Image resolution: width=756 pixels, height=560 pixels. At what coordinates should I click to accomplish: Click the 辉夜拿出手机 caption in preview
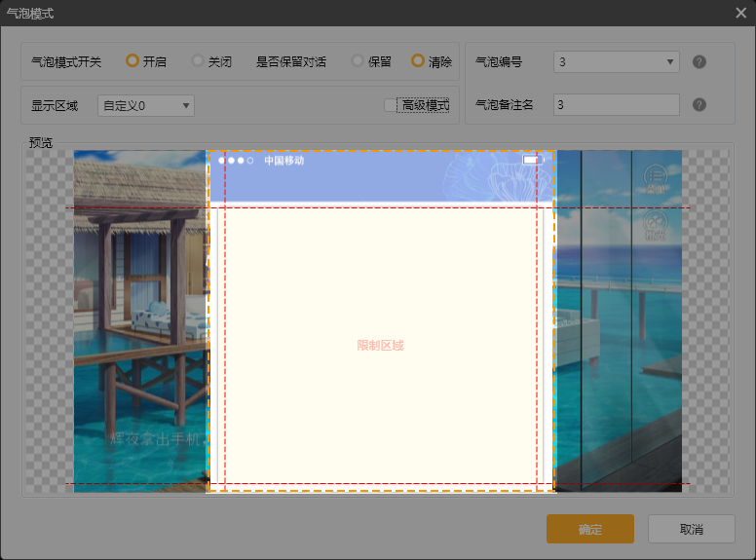[x=156, y=439]
